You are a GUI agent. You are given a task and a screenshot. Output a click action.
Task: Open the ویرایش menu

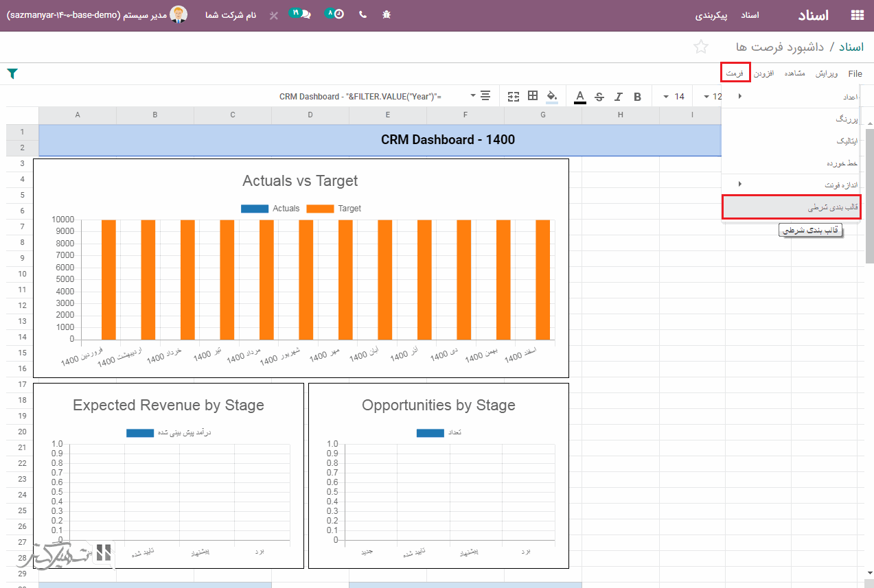point(827,73)
